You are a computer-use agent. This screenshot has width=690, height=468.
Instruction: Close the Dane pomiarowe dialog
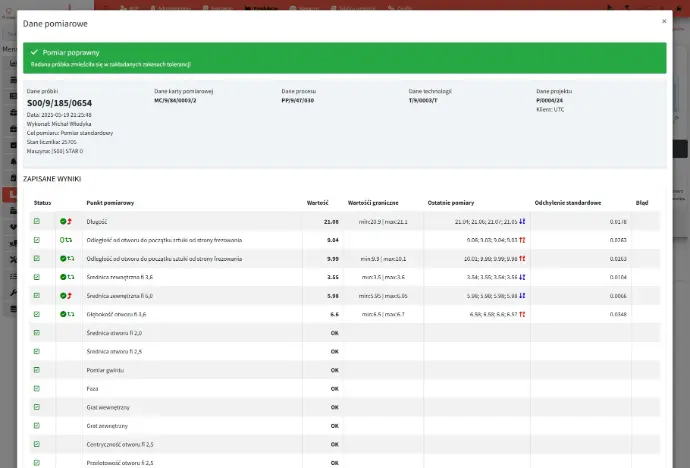(x=664, y=21)
